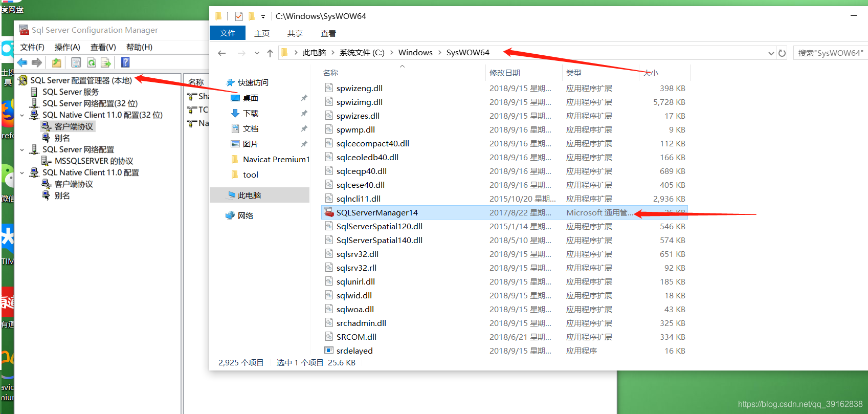The image size is (868, 414).
Task: Open 主页 tab in Explorer ribbon
Action: 262,33
